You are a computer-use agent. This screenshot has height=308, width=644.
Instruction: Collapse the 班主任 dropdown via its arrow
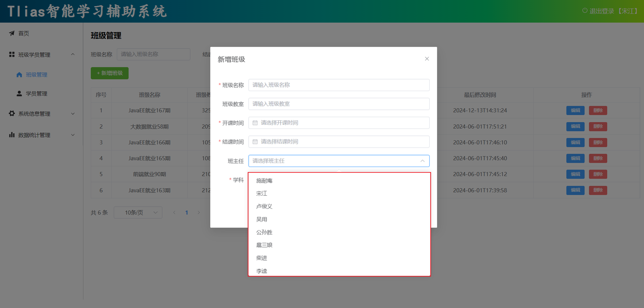coord(423,161)
